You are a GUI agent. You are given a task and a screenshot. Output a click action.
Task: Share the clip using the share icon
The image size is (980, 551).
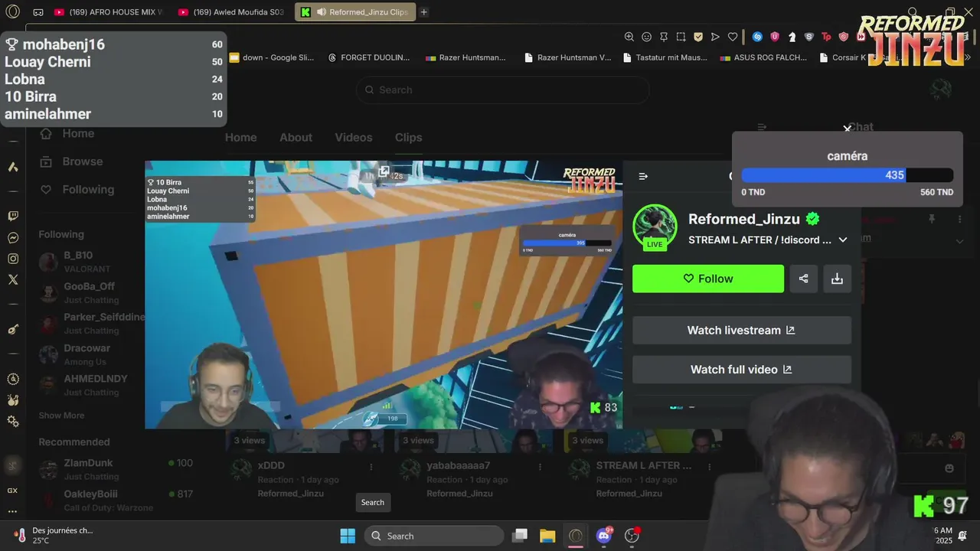tap(803, 279)
